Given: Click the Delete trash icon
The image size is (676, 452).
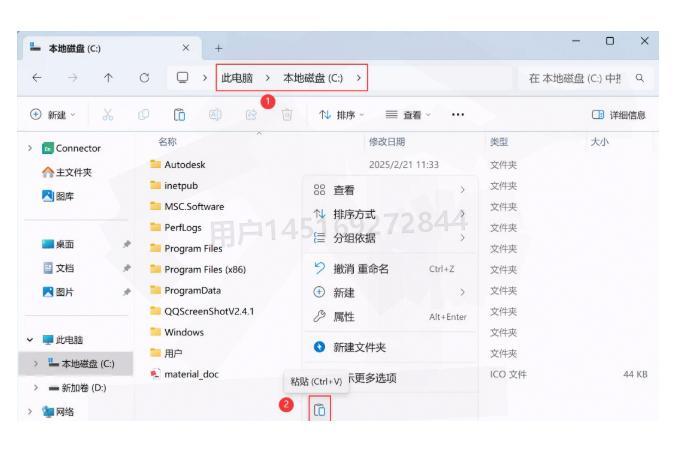Looking at the screenshot, I should pos(287,115).
